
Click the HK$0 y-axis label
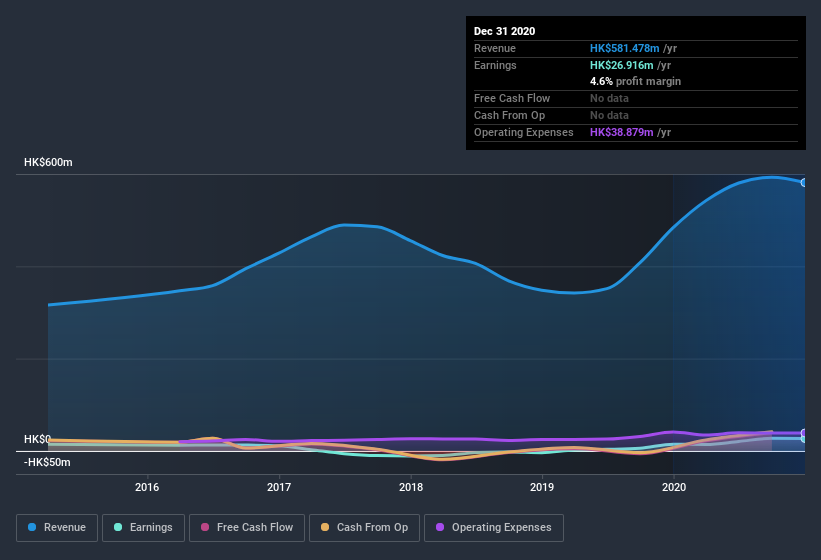pyautogui.click(x=37, y=439)
